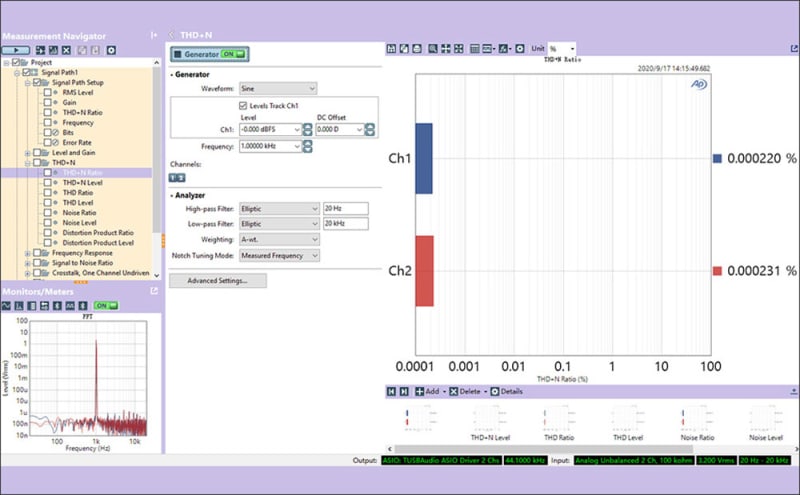Start the measurement sequence with the play button
Image resolution: width=800 pixels, height=495 pixels.
(x=16, y=50)
